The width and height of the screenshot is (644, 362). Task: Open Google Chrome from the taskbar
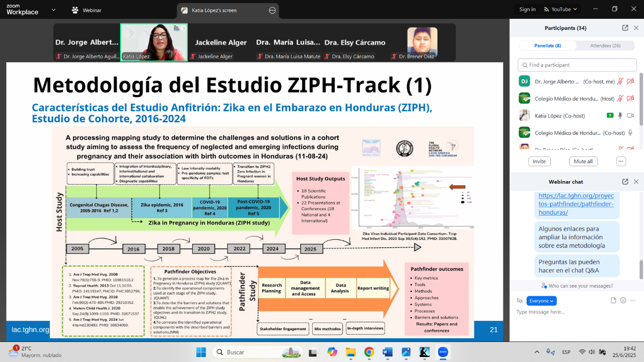pos(369,352)
